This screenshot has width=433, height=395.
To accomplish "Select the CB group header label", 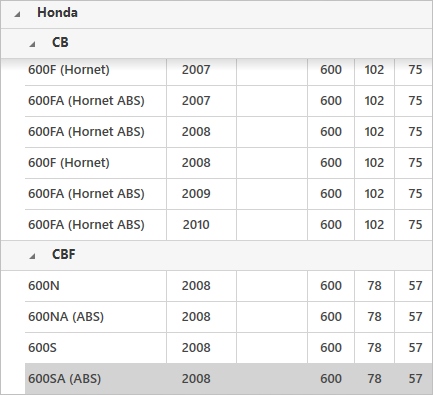I will click(60, 42).
